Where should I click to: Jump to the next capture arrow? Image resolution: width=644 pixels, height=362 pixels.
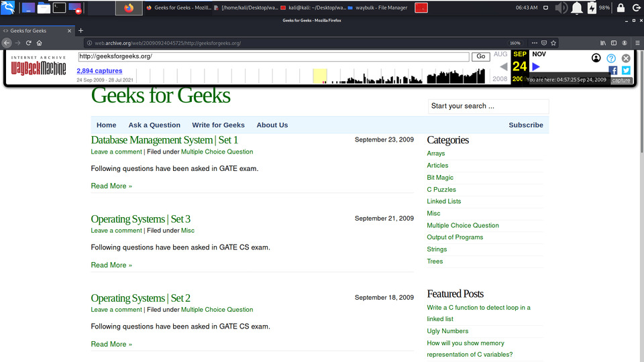pyautogui.click(x=536, y=66)
